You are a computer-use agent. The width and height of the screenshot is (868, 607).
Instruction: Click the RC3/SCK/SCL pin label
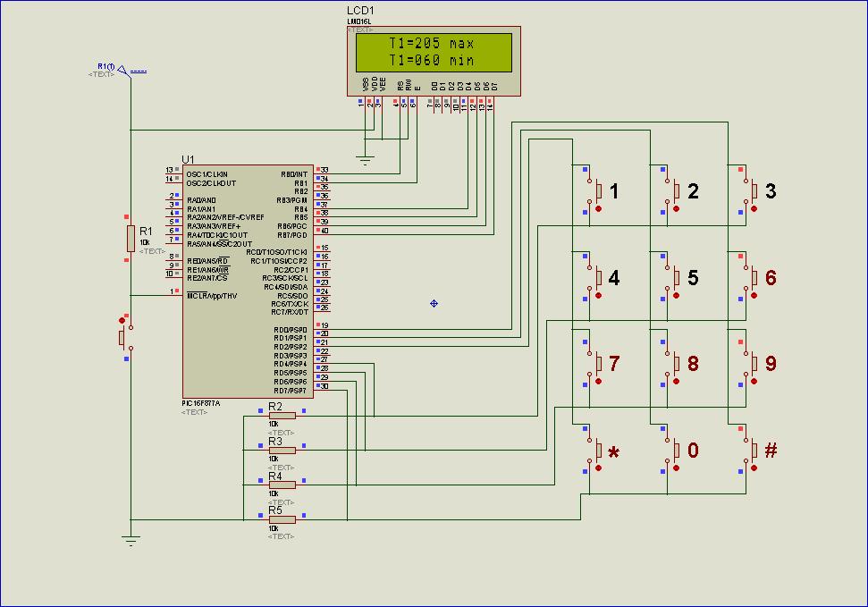pos(285,278)
